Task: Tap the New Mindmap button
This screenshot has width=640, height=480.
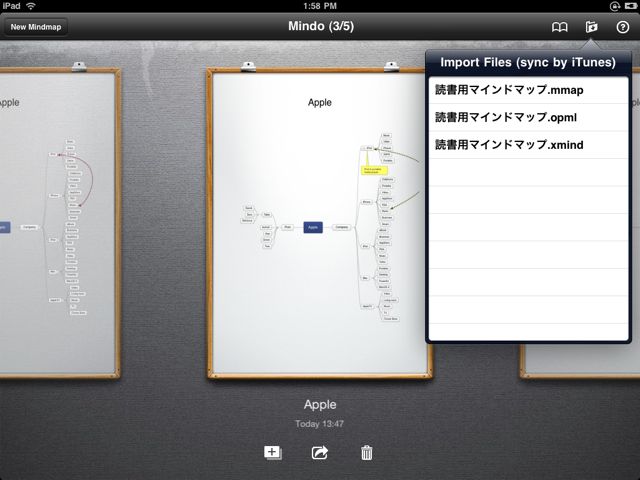Action: tap(36, 27)
